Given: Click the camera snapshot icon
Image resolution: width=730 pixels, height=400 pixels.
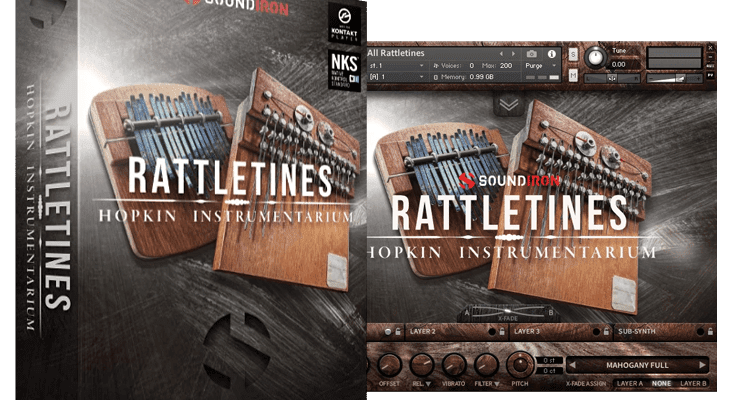Looking at the screenshot, I should [x=531, y=53].
